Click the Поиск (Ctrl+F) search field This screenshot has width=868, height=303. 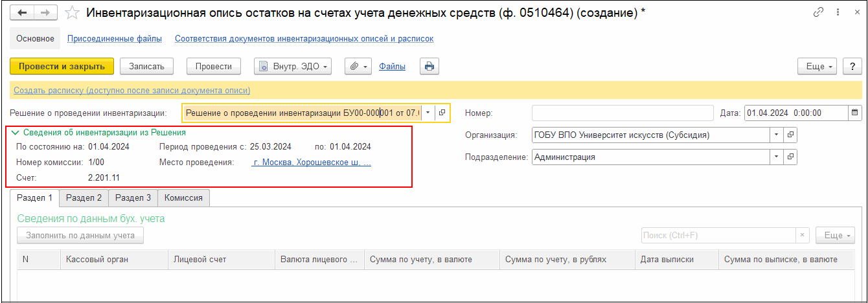[x=718, y=236]
